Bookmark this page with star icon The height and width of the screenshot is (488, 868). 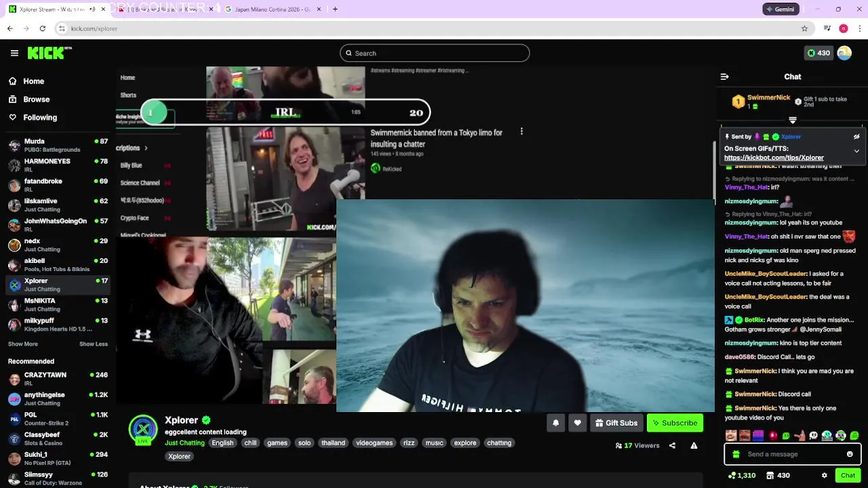(x=804, y=28)
